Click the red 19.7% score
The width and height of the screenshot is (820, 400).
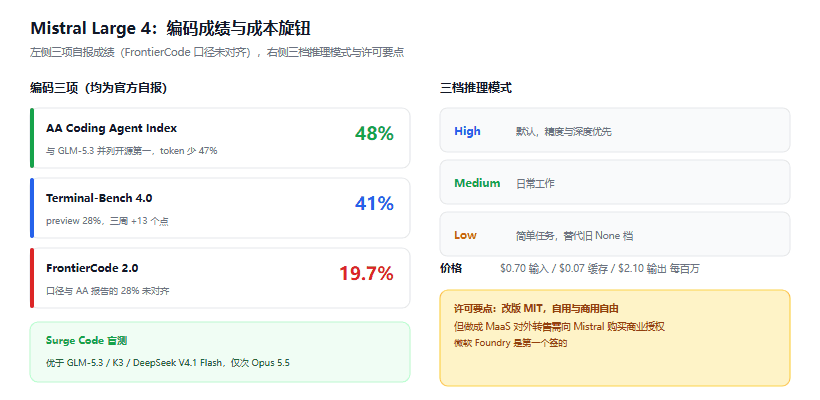coord(366,273)
